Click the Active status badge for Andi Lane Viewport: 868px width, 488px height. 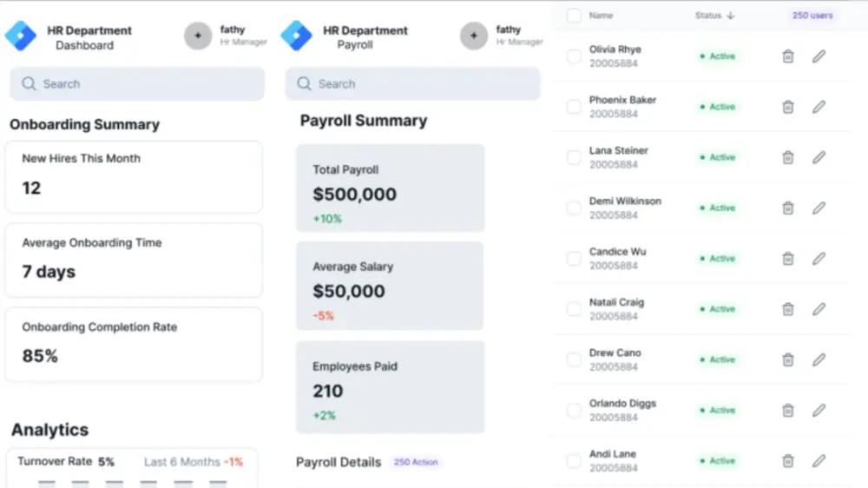point(718,461)
